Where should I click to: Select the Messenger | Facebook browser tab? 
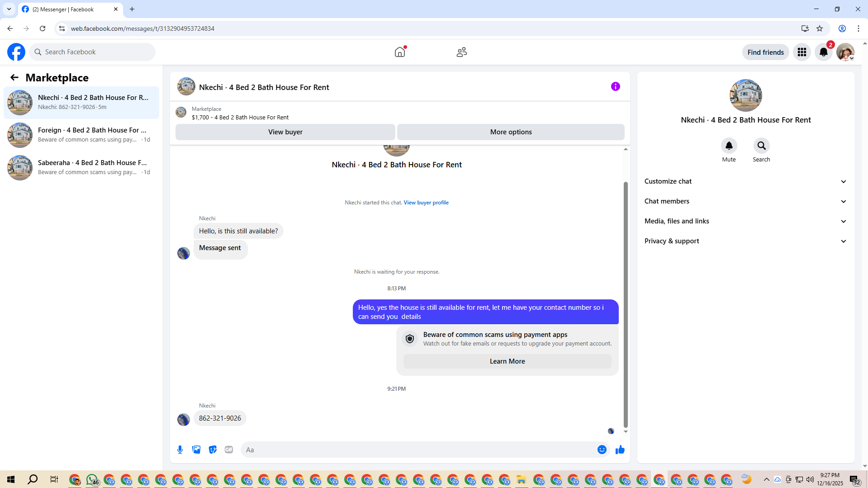point(70,9)
